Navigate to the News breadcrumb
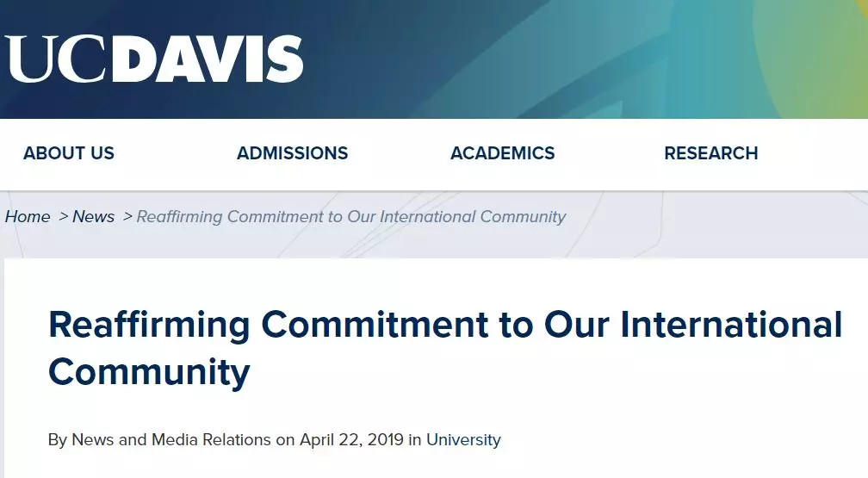Screen dimensions: 868x478 pos(93,217)
